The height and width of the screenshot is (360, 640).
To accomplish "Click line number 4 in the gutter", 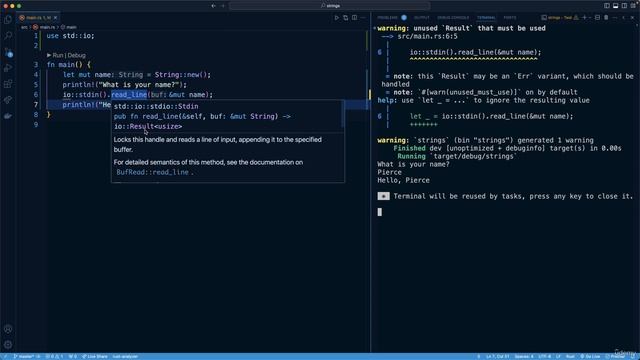I will point(36,75).
